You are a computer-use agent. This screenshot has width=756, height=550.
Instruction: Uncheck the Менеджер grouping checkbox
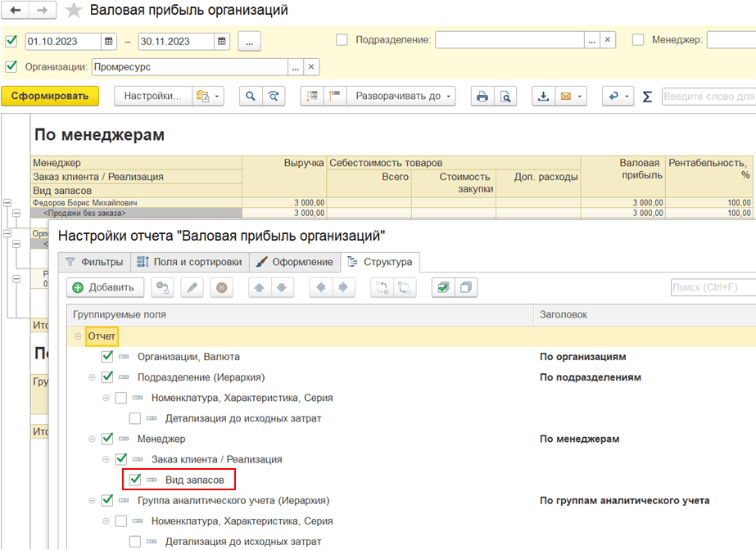[107, 439]
